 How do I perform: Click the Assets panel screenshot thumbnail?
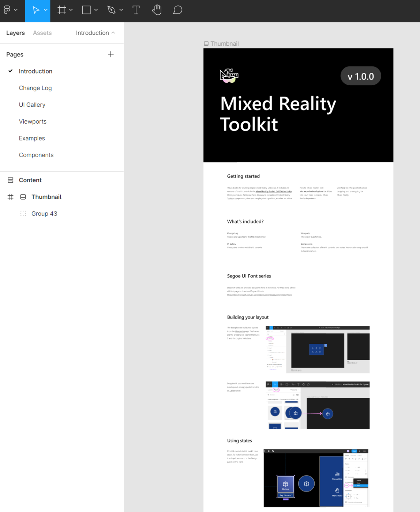coord(318,405)
